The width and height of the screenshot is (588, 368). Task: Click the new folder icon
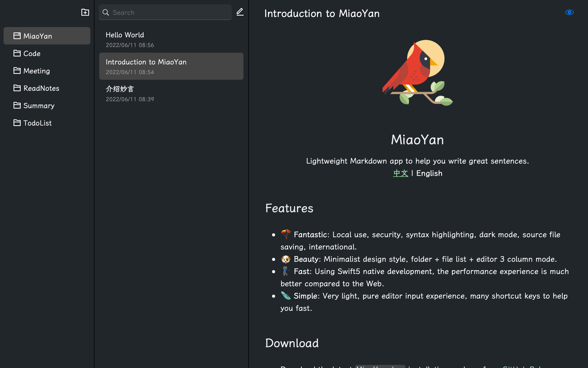85,12
